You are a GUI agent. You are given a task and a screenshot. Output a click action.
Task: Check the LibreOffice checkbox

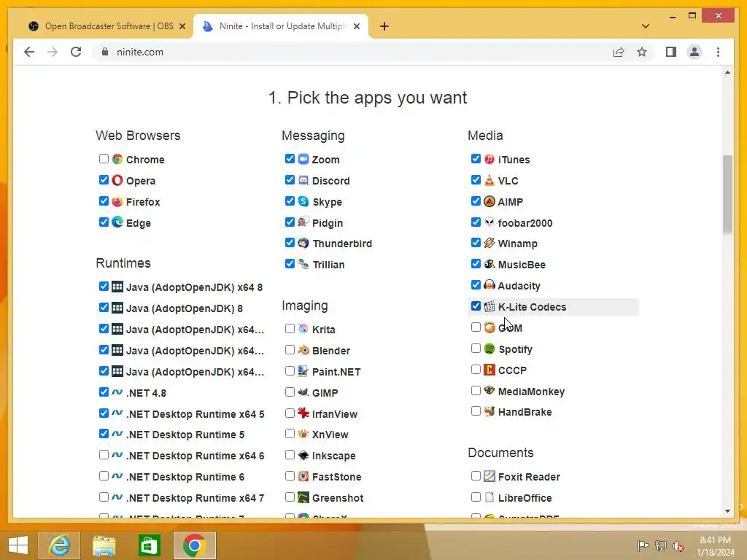pos(476,497)
